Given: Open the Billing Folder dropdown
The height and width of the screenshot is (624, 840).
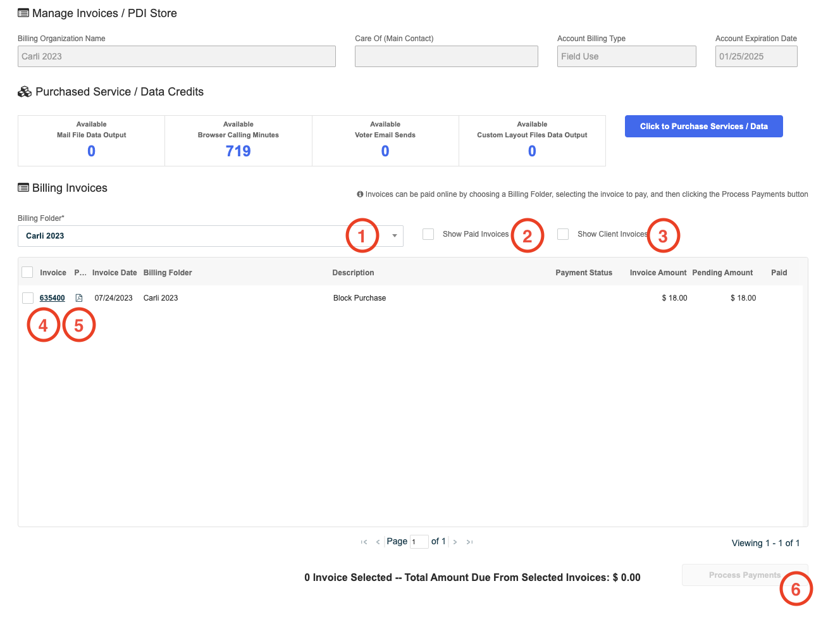Looking at the screenshot, I should 394,235.
